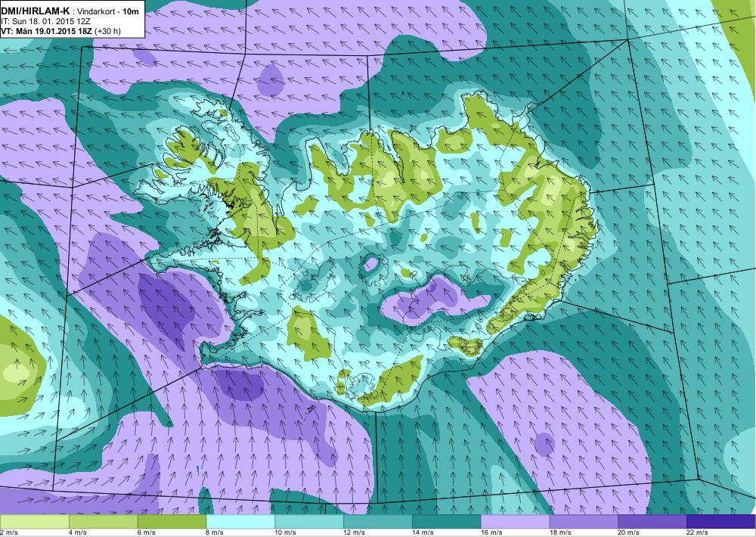Screen dimensions: 756x537
Task: Click the "VT: Mán 19.01.2015 18Z" valid time line
Action: pos(47,31)
